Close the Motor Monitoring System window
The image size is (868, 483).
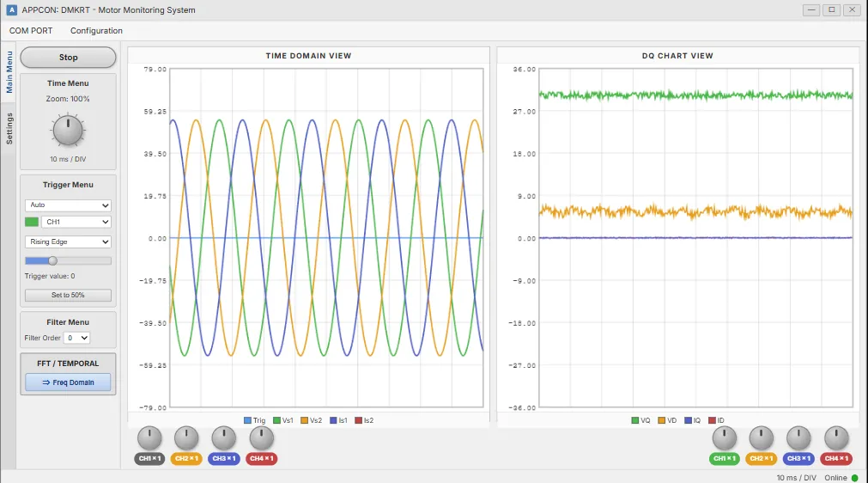click(852, 10)
